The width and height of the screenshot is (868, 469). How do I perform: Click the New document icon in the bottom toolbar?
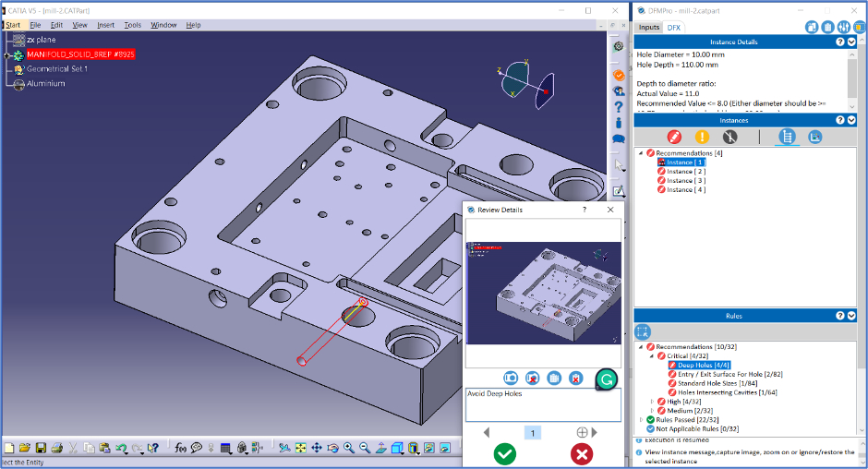click(9, 448)
